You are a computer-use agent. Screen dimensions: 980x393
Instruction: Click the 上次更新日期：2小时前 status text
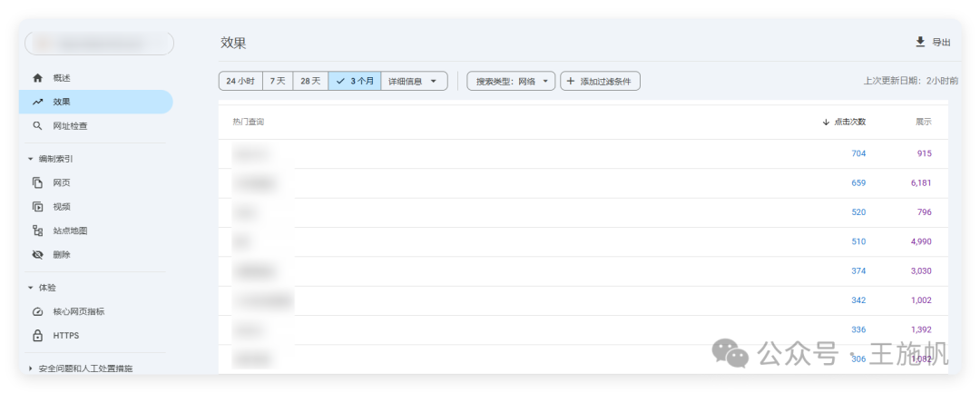click(911, 81)
